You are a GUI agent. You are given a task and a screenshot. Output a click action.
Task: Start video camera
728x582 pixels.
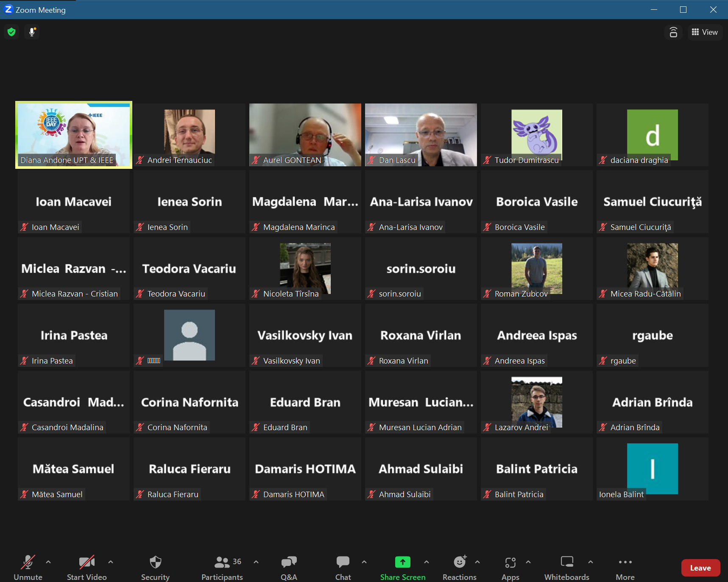click(87, 567)
